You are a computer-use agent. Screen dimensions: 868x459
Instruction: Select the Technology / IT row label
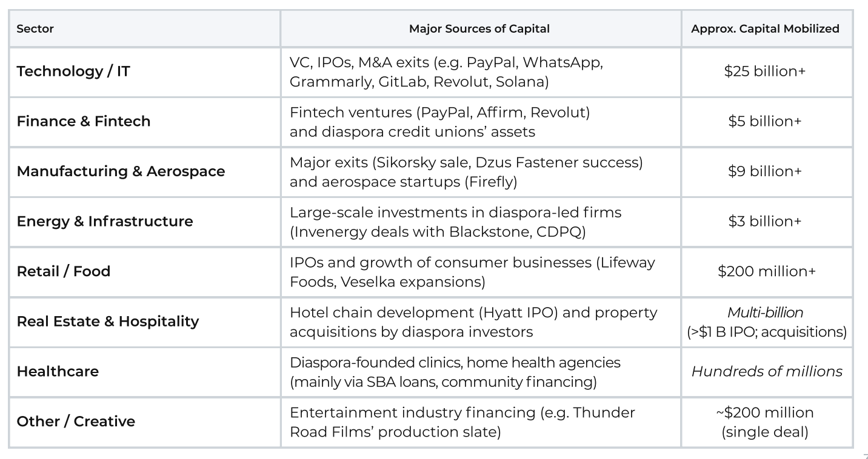point(73,71)
